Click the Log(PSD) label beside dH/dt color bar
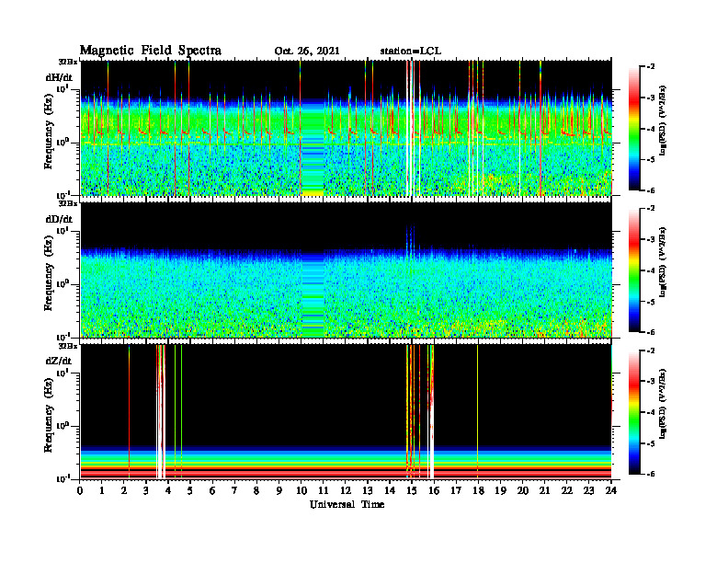The width and height of the screenshot is (728, 563). [663, 121]
